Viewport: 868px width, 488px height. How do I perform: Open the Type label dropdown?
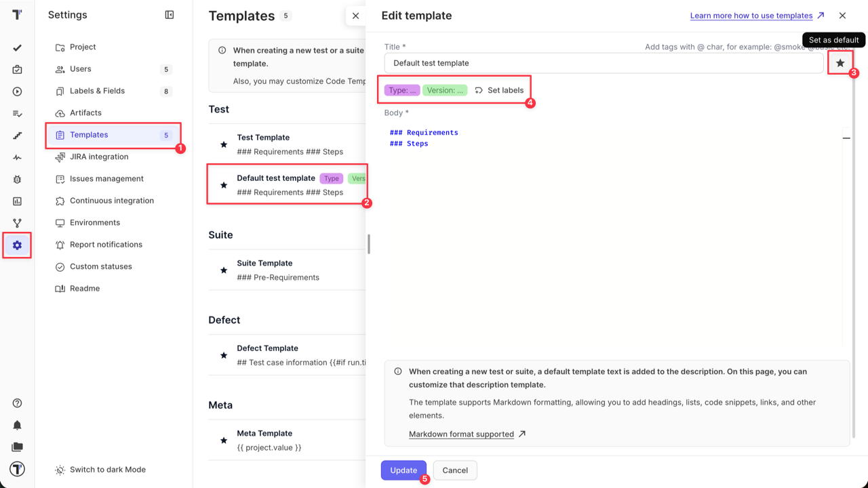(402, 90)
